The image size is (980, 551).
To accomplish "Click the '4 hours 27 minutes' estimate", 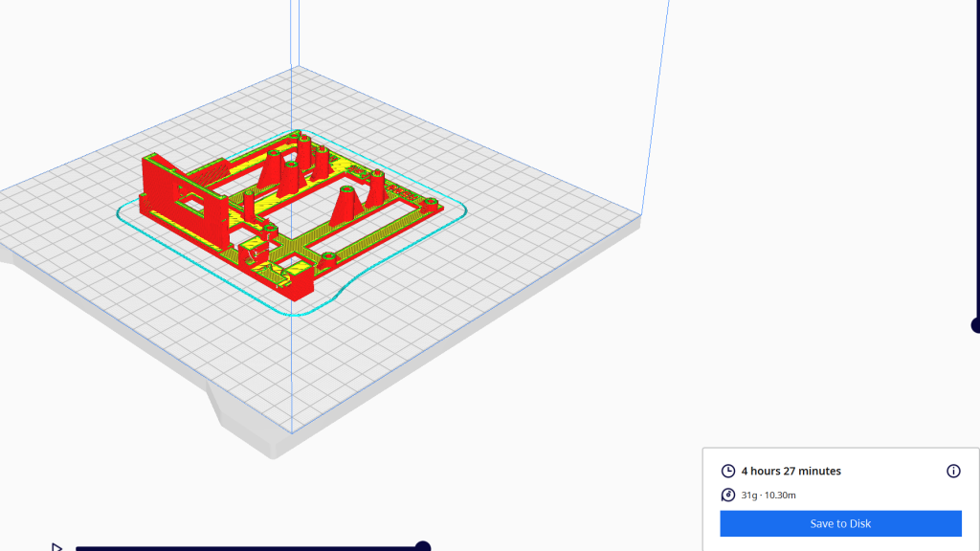I will [x=791, y=471].
